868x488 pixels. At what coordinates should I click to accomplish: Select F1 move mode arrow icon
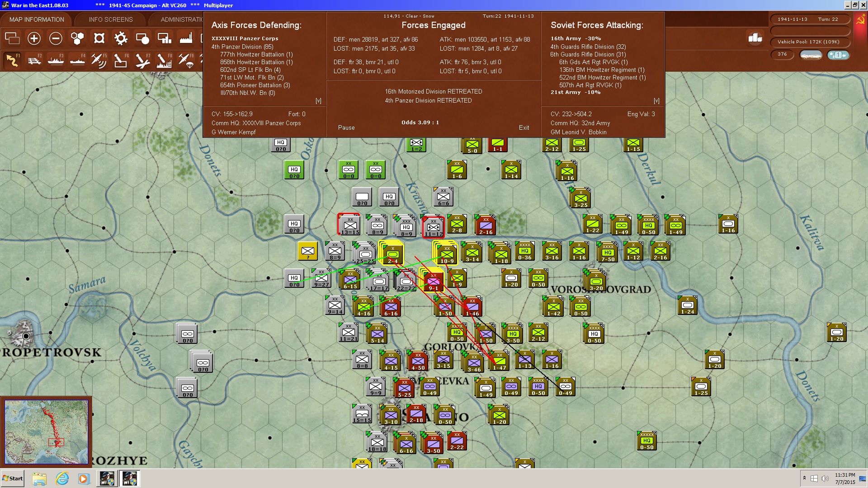pyautogui.click(x=12, y=60)
